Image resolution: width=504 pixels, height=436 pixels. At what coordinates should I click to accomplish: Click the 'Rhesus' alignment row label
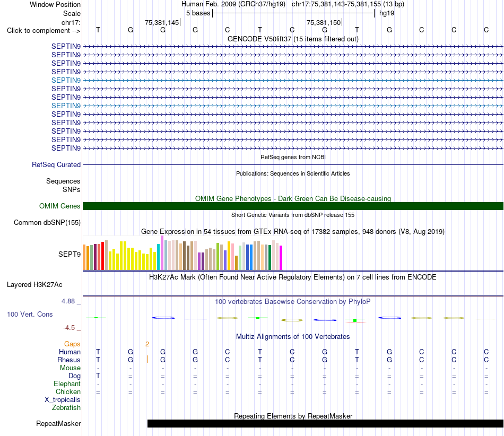coord(69,360)
